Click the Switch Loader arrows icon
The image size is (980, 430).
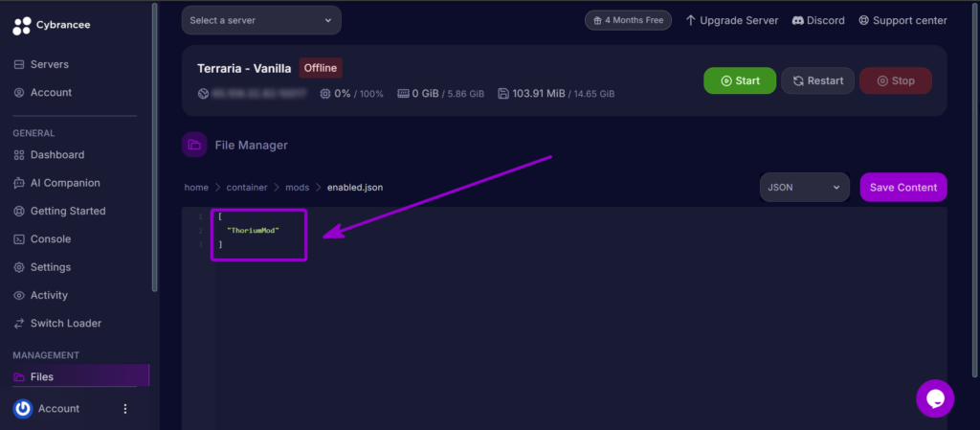pyautogui.click(x=19, y=324)
